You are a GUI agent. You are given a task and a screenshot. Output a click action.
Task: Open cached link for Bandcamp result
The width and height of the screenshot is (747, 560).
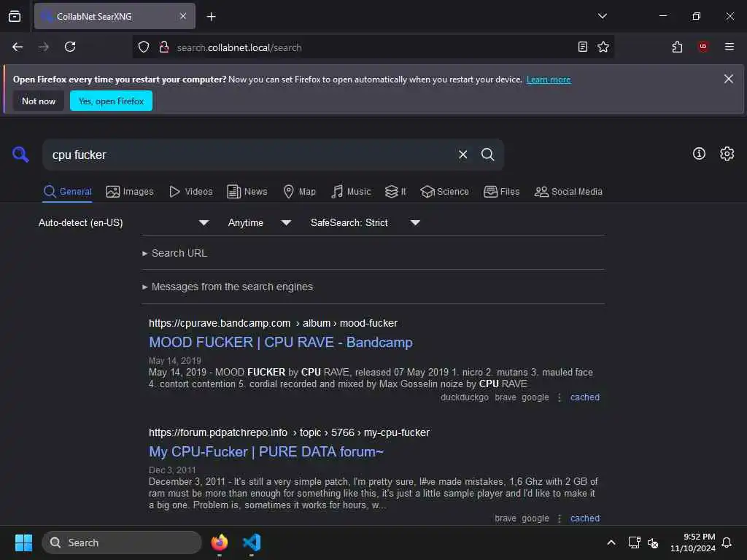point(585,397)
